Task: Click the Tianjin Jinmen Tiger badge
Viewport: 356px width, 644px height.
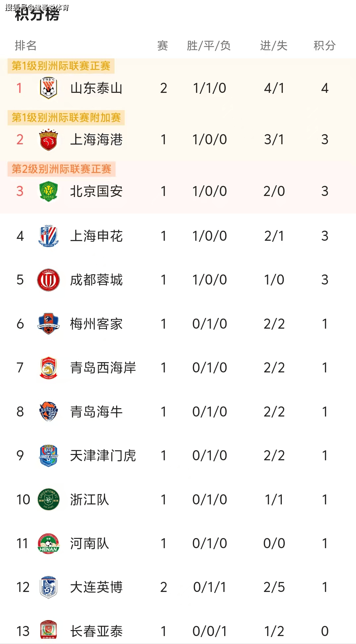Action: click(48, 456)
